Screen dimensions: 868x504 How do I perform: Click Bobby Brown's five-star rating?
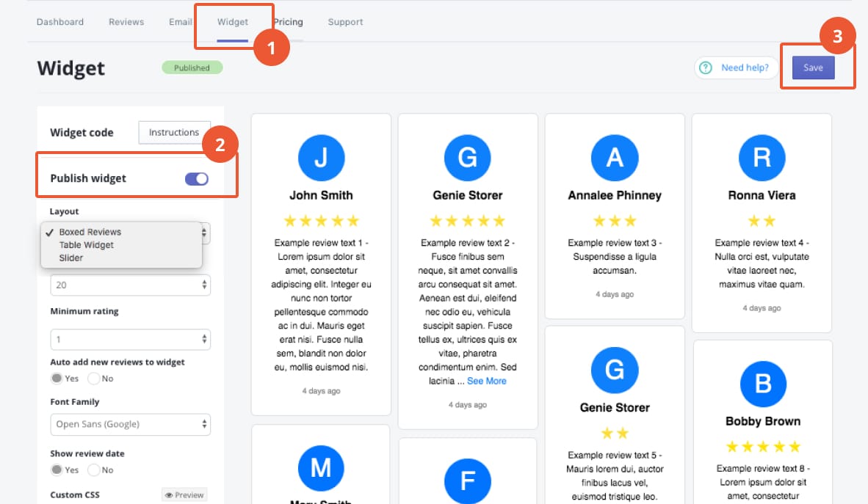[x=763, y=447]
